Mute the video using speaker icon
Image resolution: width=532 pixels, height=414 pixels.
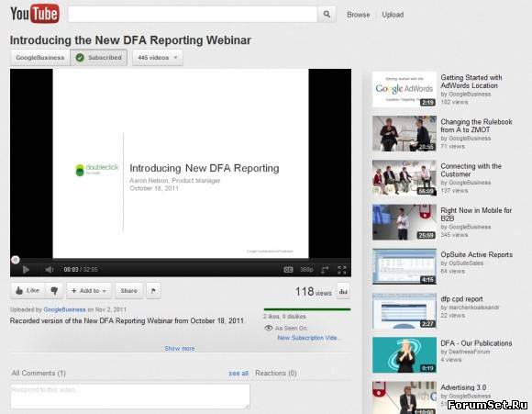(50, 270)
